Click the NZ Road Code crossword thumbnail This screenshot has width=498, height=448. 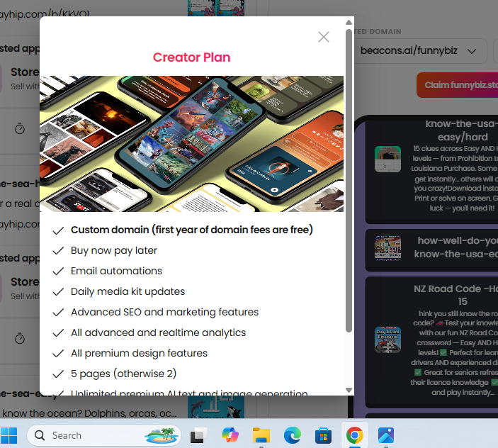tap(387, 340)
